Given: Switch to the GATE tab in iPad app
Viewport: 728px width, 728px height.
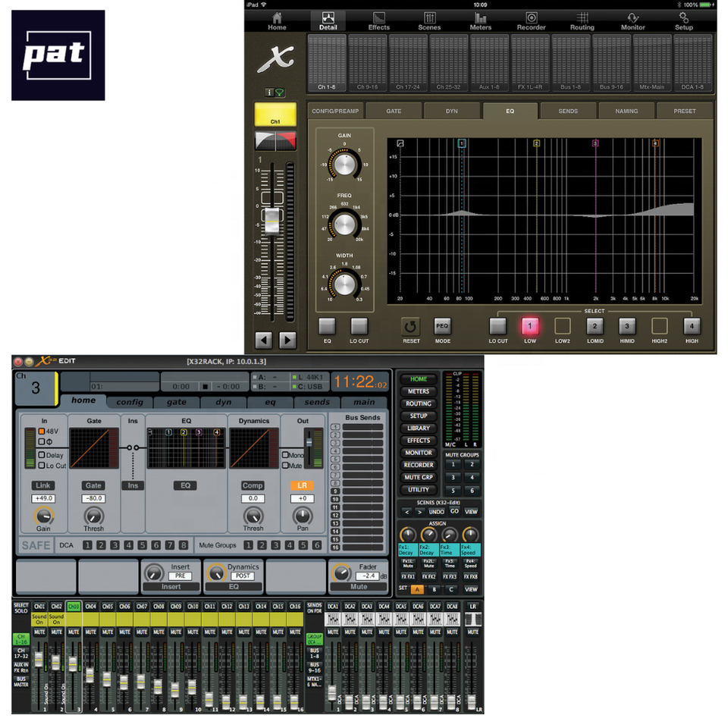Looking at the screenshot, I should 394,111.
